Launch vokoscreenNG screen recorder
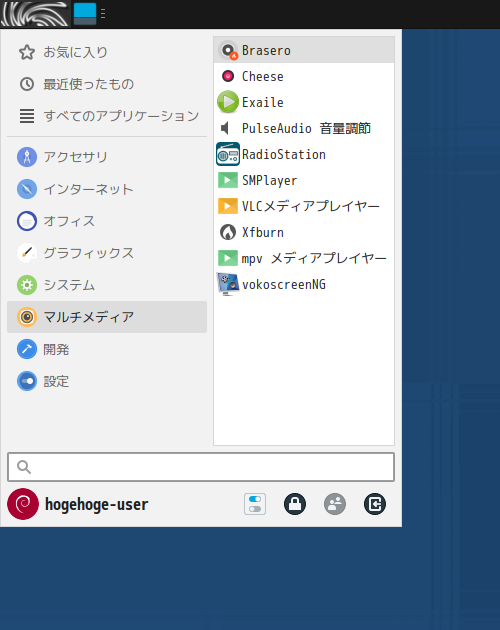This screenshot has width=500, height=630. (x=304, y=284)
